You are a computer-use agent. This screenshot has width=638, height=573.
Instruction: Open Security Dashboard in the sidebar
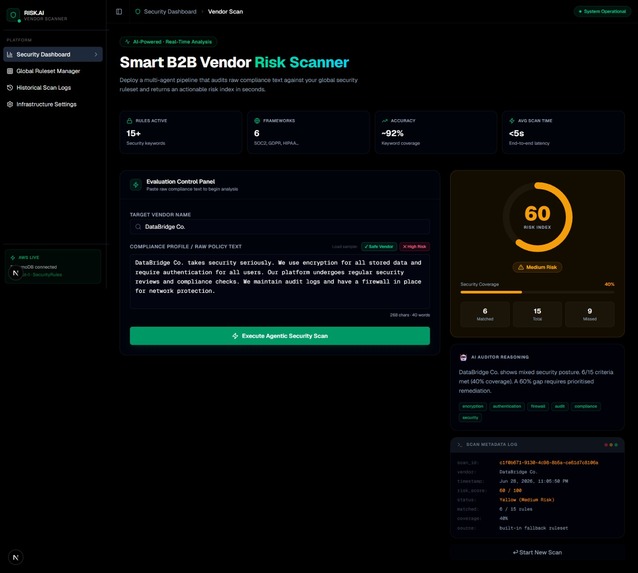pyautogui.click(x=53, y=55)
